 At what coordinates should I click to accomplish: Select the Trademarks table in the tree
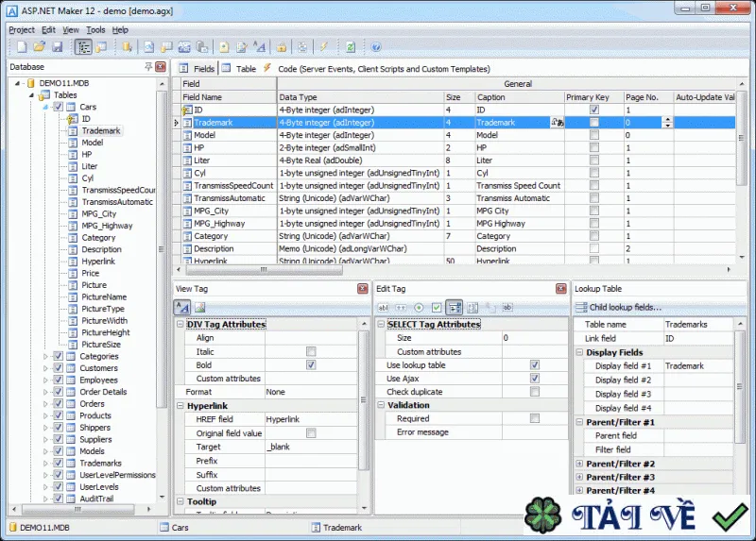(100, 463)
